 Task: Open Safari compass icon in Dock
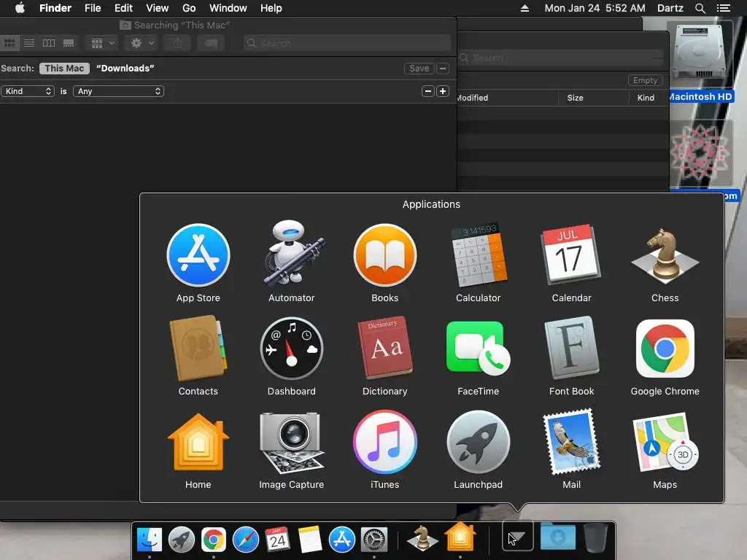point(245,540)
